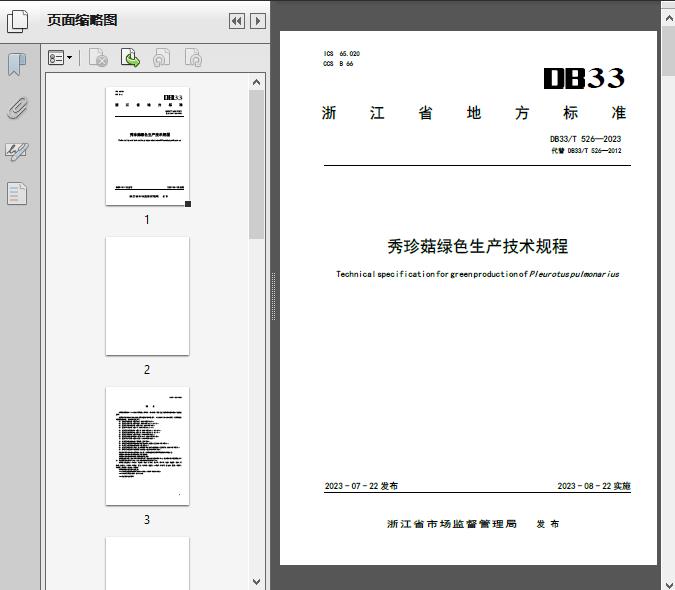The image size is (675, 590).
Task: Click the thumbnail panel scroll up arrow
Action: pos(257,82)
